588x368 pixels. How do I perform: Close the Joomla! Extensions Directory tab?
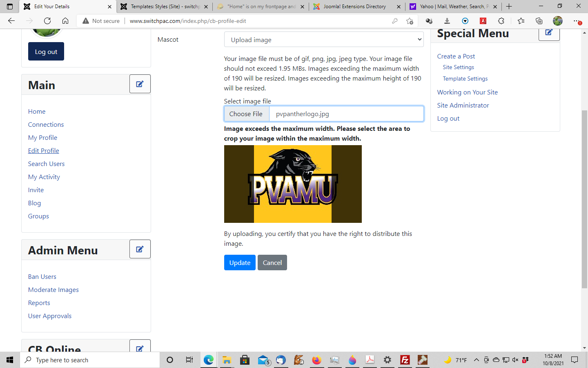coord(399,7)
